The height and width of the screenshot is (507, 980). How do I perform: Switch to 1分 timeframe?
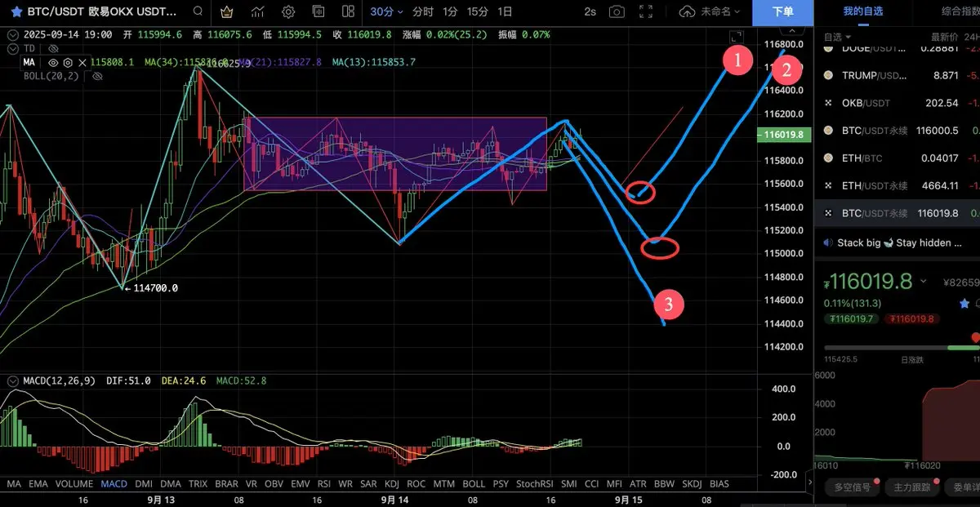tap(450, 12)
